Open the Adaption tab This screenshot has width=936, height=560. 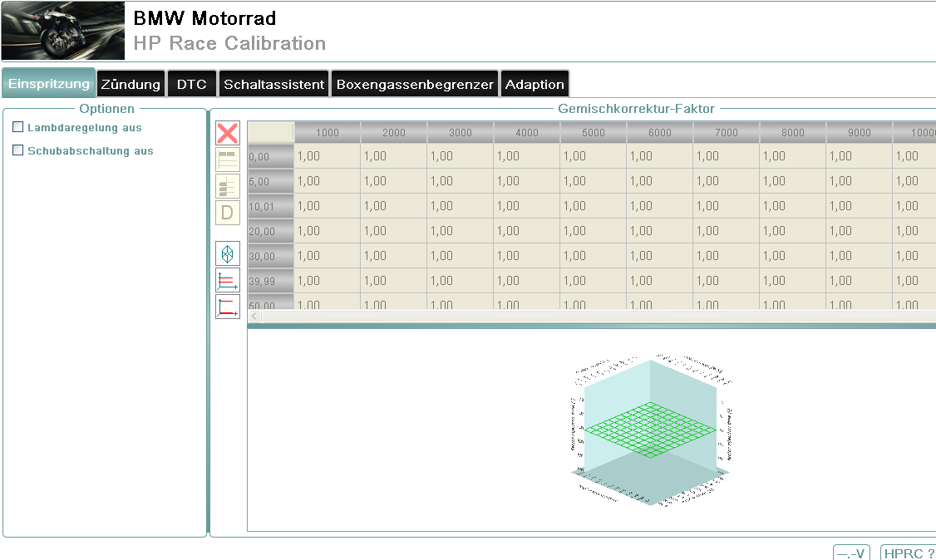click(x=535, y=84)
